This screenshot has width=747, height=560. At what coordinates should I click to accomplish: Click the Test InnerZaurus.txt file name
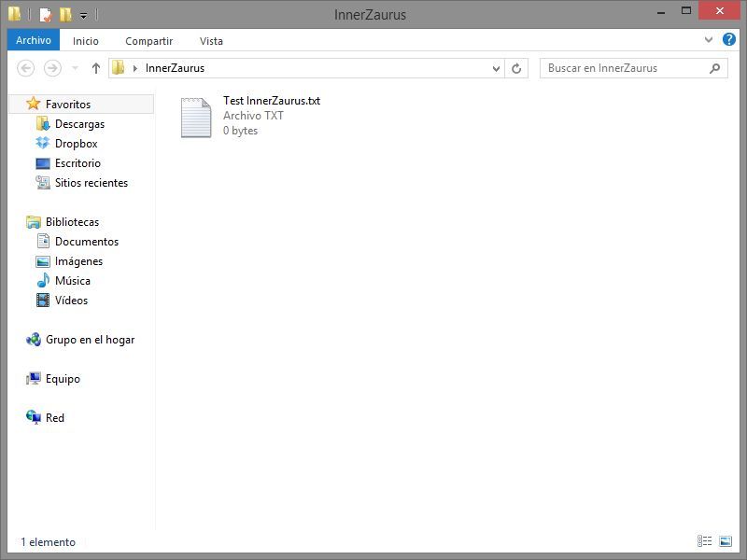272,101
